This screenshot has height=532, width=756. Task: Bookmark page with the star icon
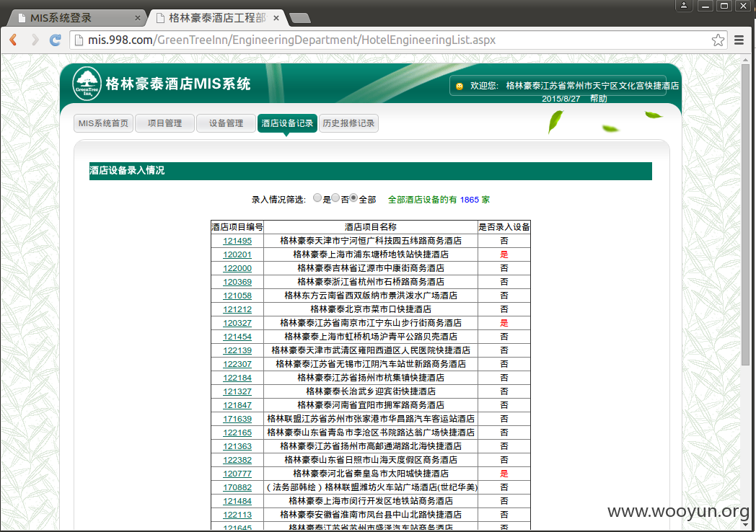coord(718,40)
